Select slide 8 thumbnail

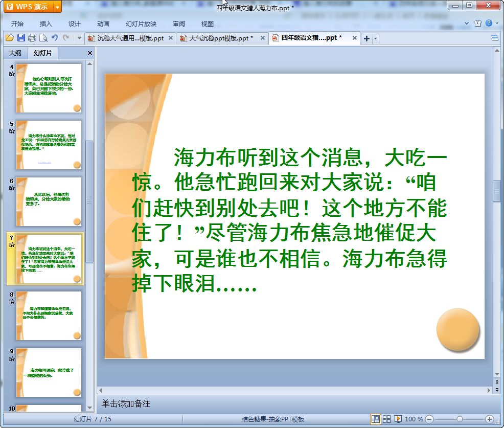(49, 316)
